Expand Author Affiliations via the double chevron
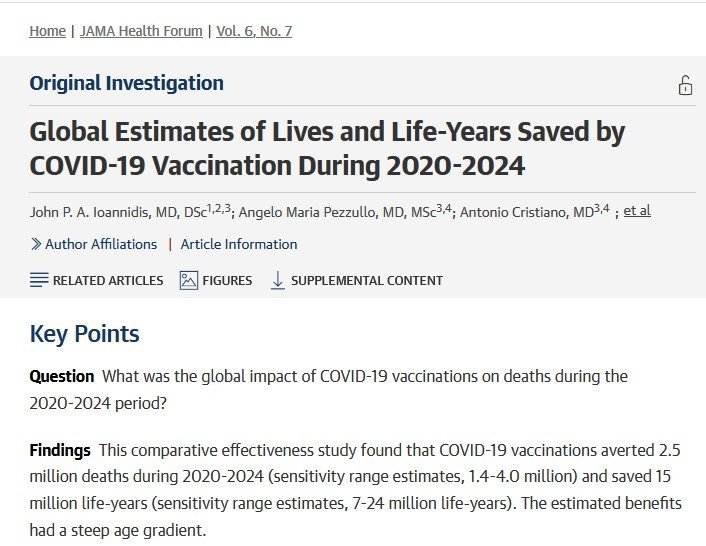The image size is (706, 546). pos(36,244)
